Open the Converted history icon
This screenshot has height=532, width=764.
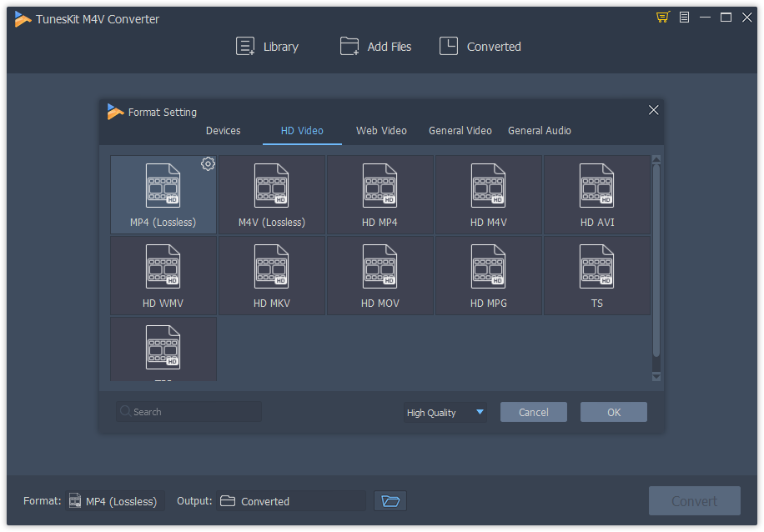coord(448,47)
